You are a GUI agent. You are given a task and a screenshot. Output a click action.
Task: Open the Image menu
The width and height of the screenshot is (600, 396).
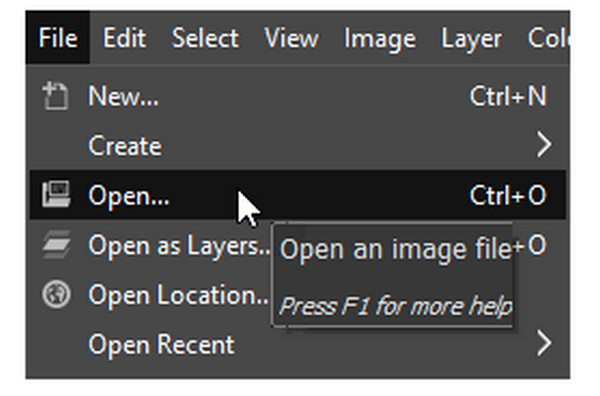pos(380,39)
